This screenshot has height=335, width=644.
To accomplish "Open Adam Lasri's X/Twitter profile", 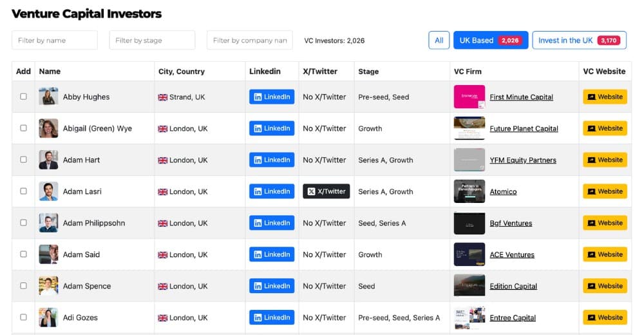I will (326, 191).
